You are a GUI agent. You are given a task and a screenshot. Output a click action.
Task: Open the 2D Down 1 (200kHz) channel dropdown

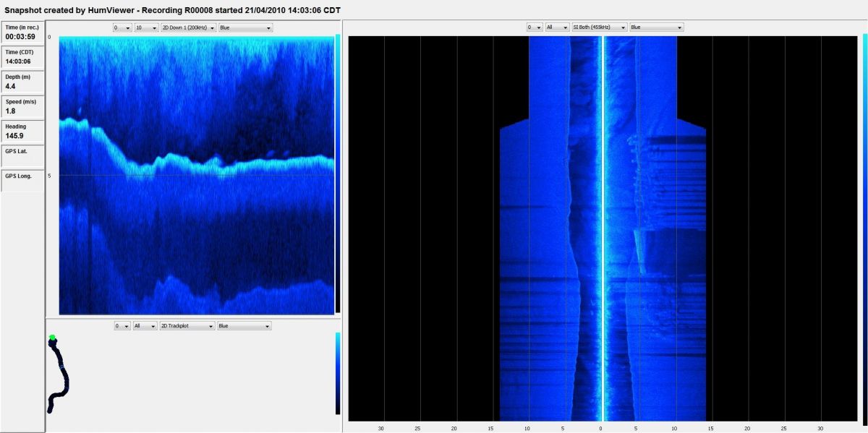click(x=186, y=27)
